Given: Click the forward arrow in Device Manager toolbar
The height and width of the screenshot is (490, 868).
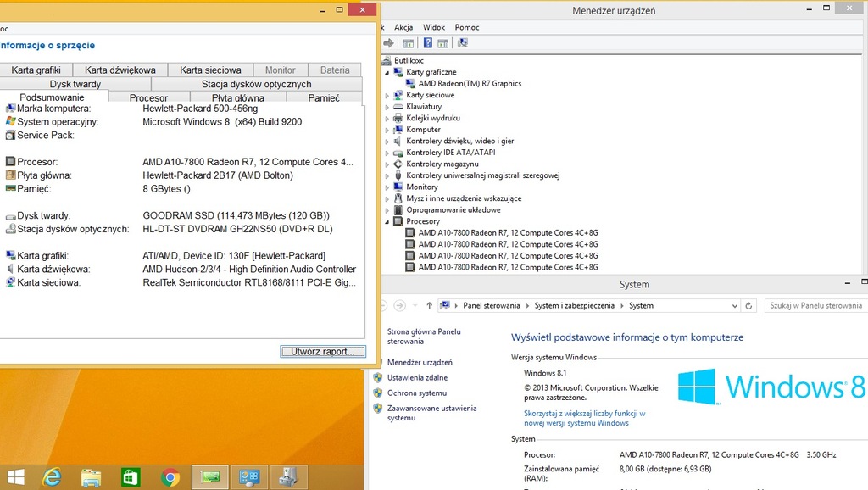Looking at the screenshot, I should pyautogui.click(x=388, y=43).
